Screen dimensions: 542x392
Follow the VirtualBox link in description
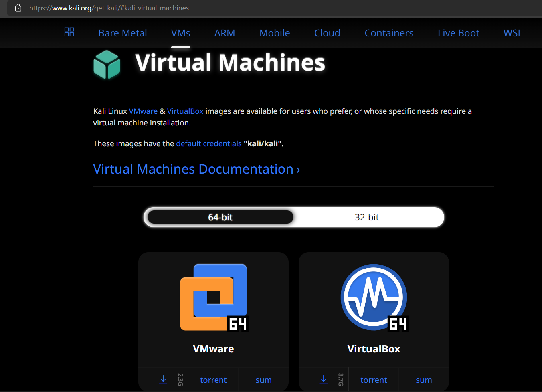(185, 111)
